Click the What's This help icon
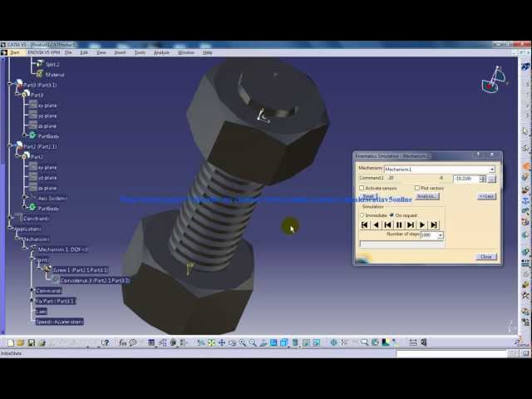 (106, 342)
